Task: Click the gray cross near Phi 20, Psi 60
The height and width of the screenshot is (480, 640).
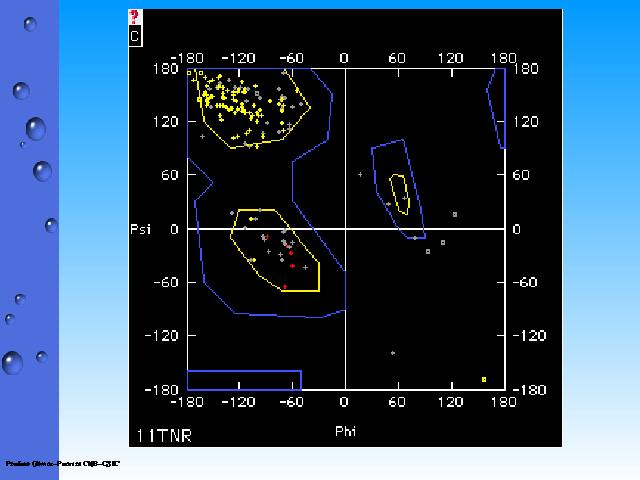Action: 360,175
